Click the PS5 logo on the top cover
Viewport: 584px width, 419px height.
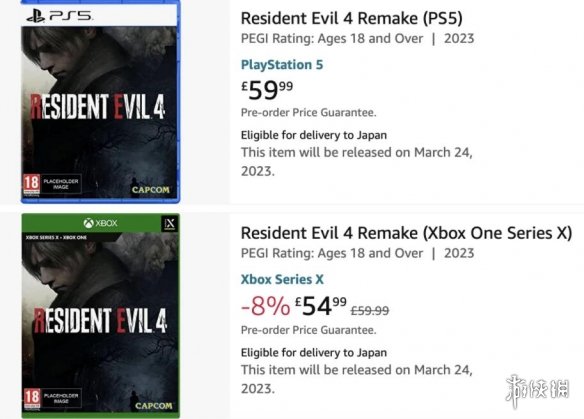click(x=60, y=16)
